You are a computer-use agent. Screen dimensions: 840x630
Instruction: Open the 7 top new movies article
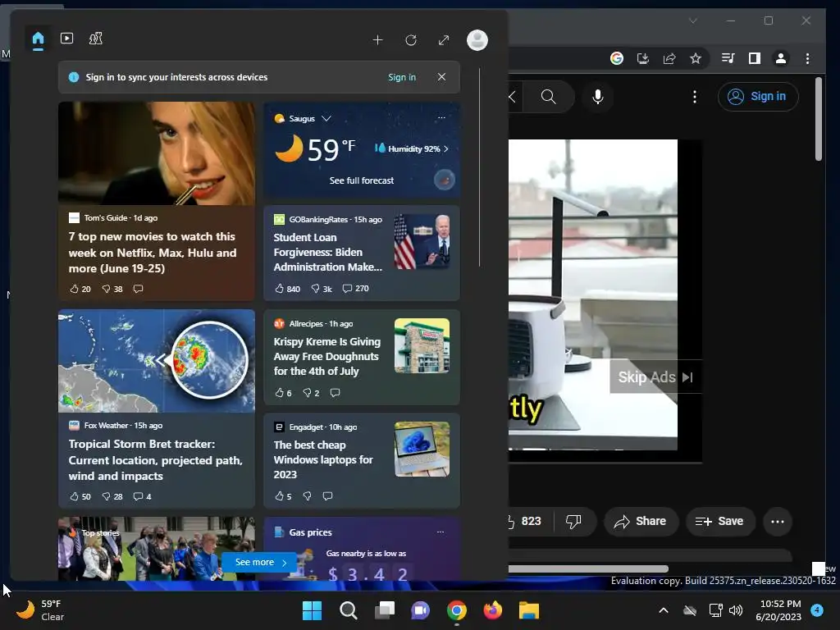point(152,253)
